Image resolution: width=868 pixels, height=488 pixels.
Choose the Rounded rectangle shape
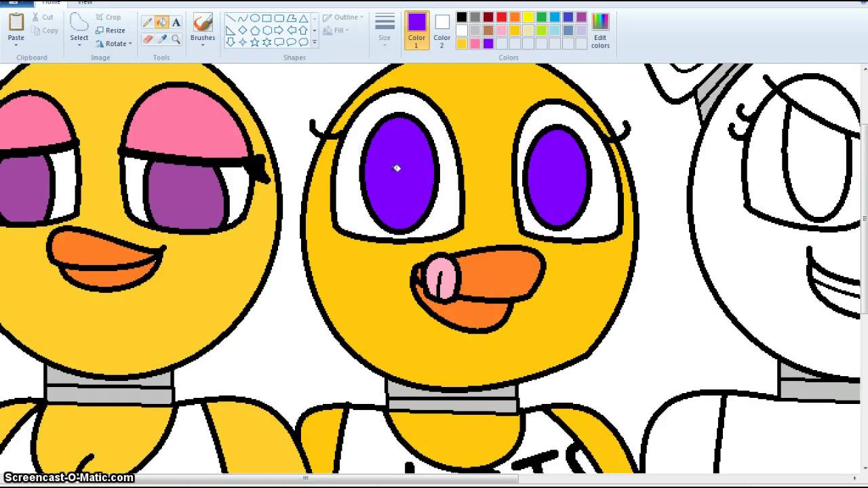pyautogui.click(x=279, y=18)
